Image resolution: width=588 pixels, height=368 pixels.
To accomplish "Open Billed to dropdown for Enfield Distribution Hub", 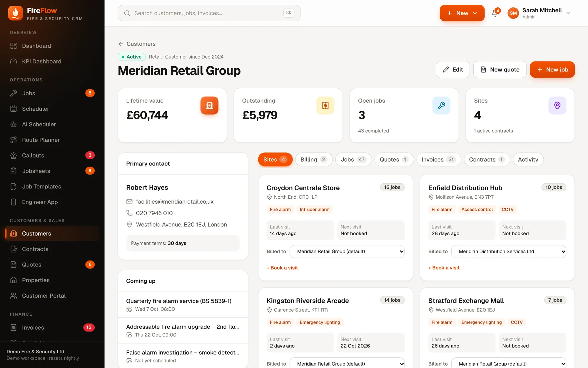I will coord(509,251).
